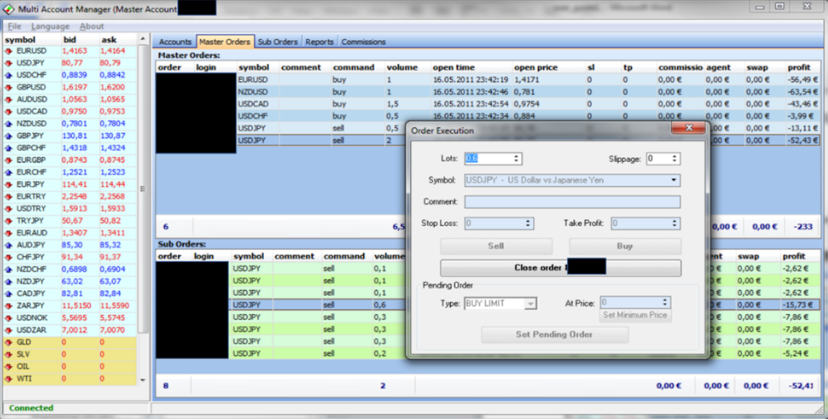The image size is (828, 420).
Task: Click the blue arrow icon beside USDCHF
Action: click(x=10, y=75)
